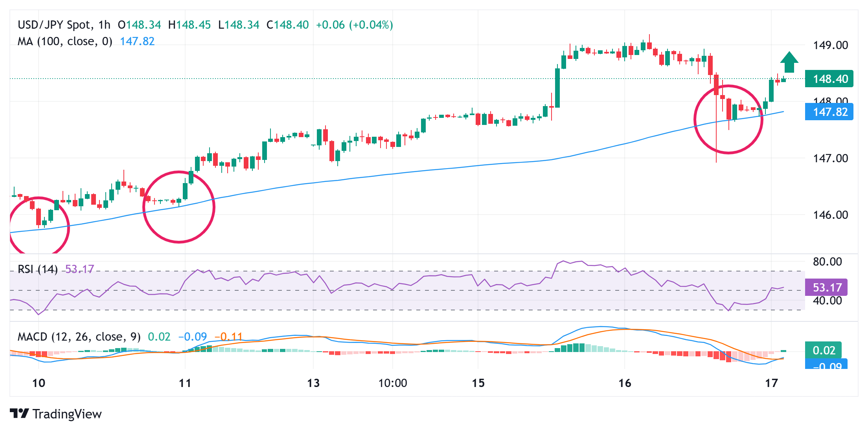Click the blue 147.82 moving average label
868x431 pixels.
(829, 112)
